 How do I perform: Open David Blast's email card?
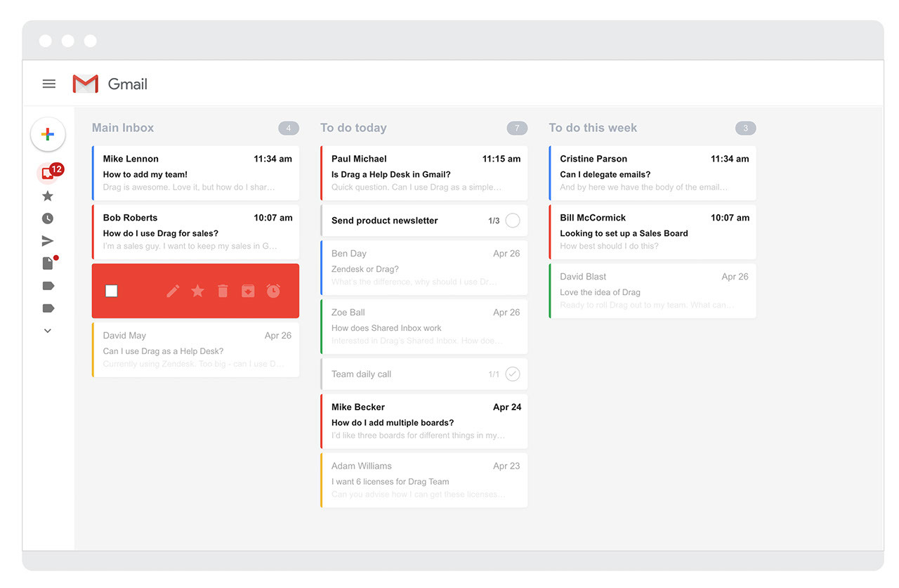(x=652, y=291)
